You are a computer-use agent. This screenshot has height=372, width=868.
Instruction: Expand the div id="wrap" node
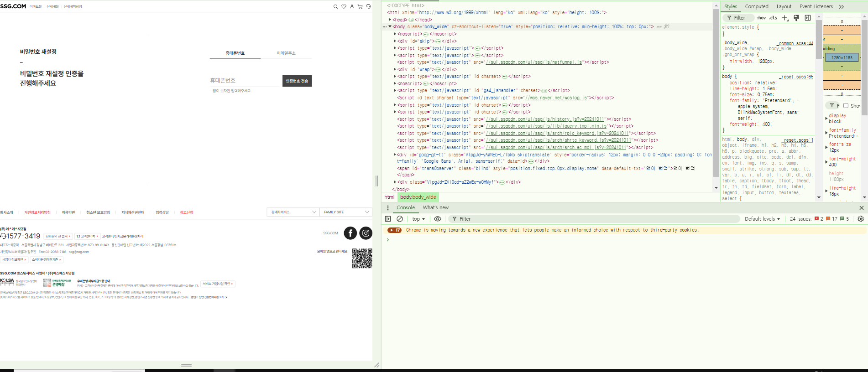pyautogui.click(x=395, y=69)
